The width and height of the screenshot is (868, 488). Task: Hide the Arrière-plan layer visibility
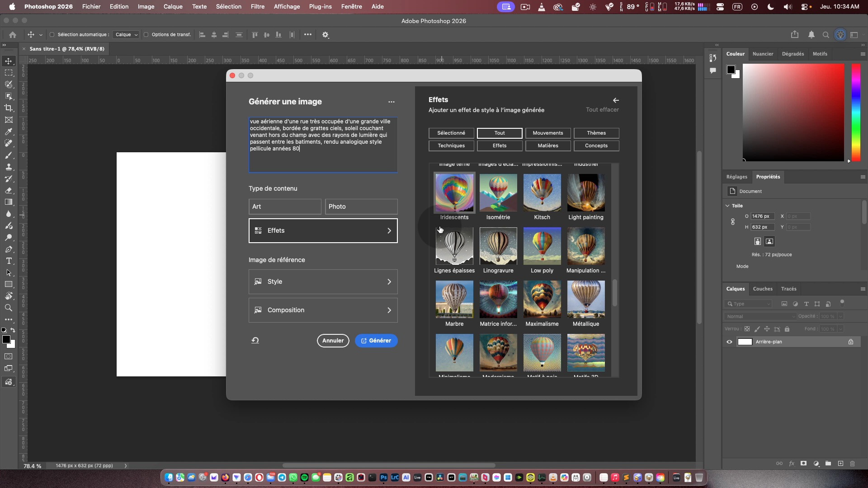click(x=729, y=342)
